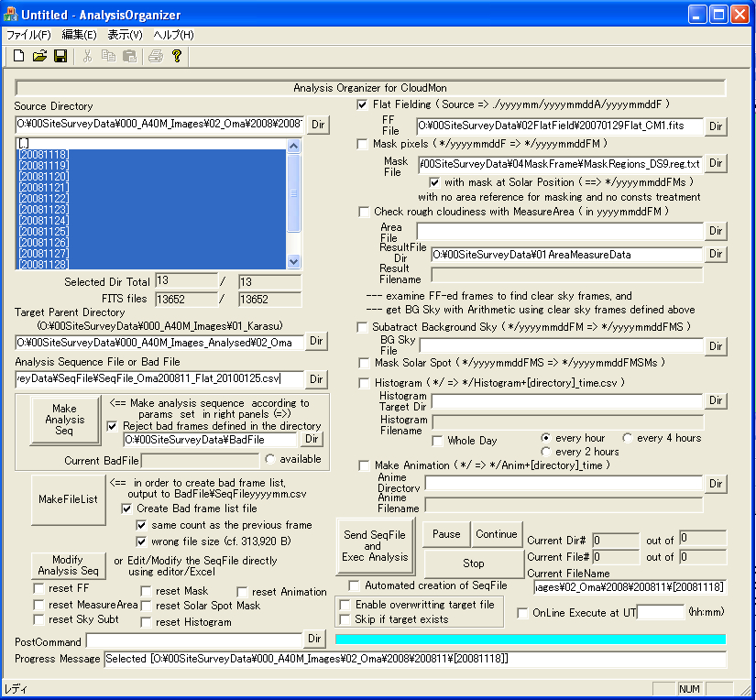Screen dimensions: 756x700
Task: Toggle the Make Animation checkbox
Action: (363, 466)
